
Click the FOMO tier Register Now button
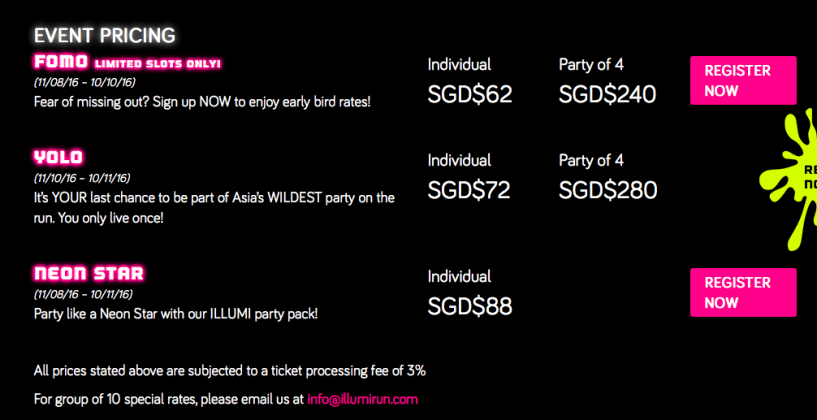click(x=742, y=81)
